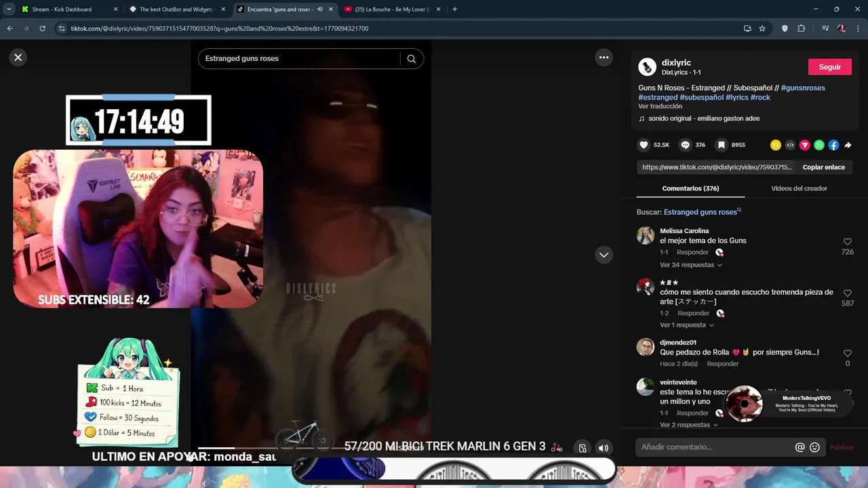Switch to 'Stream - Kick Dashboard' browser tab
Viewport: 868px width, 488px height.
(63, 9)
